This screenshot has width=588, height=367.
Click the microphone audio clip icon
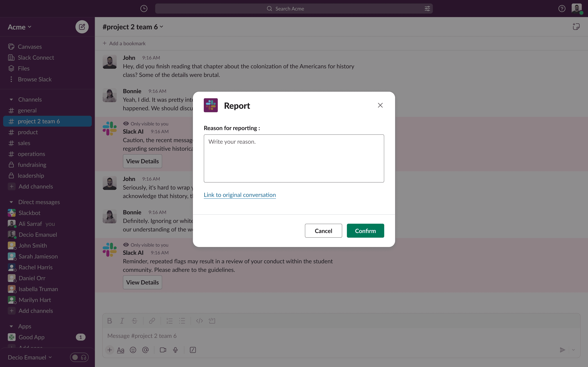pyautogui.click(x=175, y=350)
